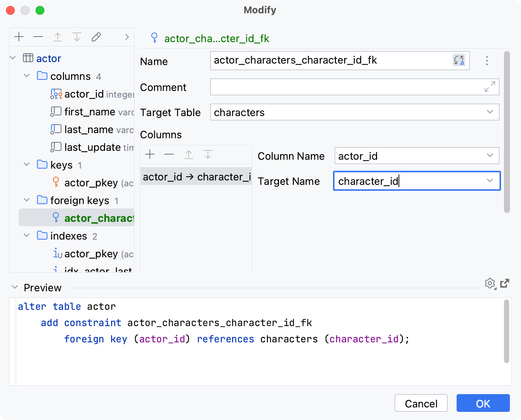Click the actor_pkey unique index icon
Viewport: 521px width, 420px height.
click(57, 253)
